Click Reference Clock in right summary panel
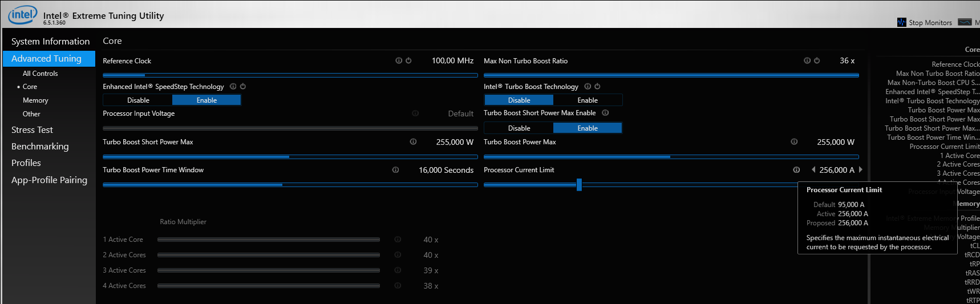Image resolution: width=980 pixels, height=304 pixels. 955,64
